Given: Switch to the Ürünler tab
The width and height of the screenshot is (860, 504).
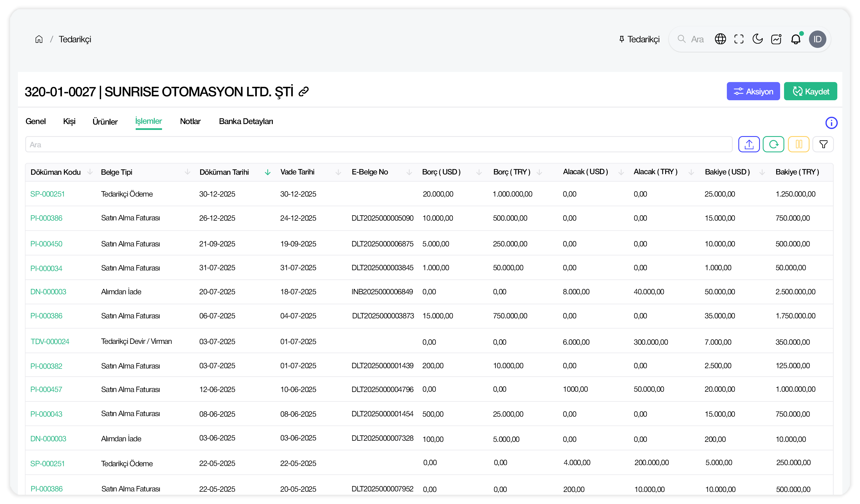Looking at the screenshot, I should 105,122.
